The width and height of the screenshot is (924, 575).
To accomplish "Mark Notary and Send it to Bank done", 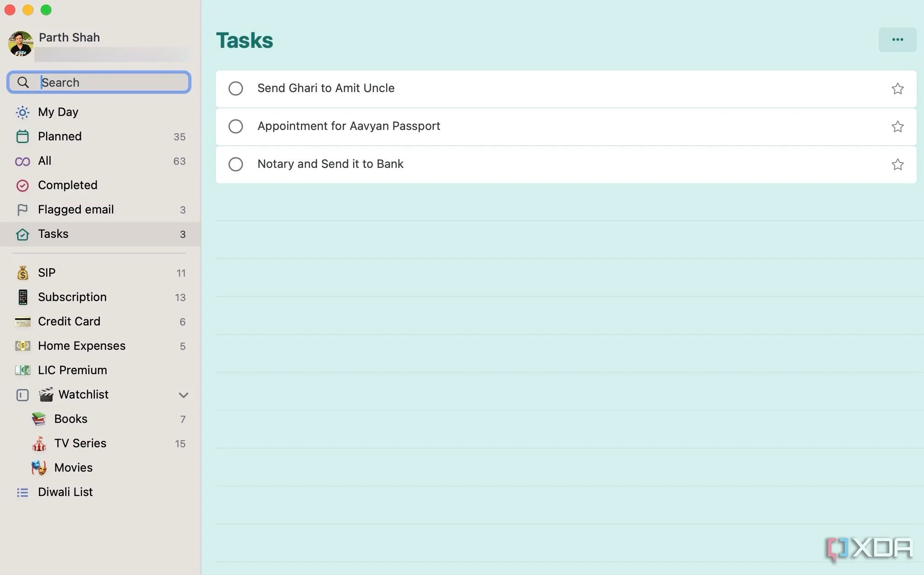I will [235, 164].
